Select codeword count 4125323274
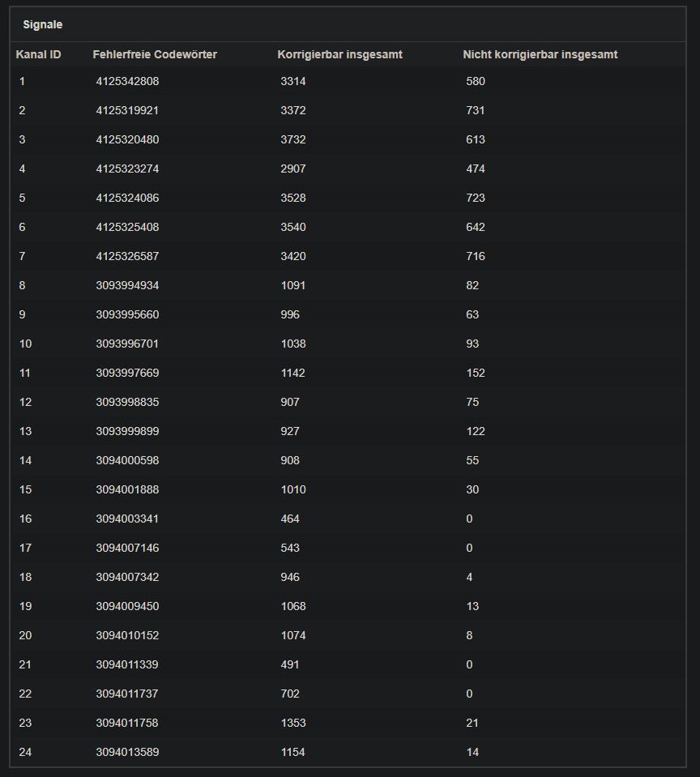The width and height of the screenshot is (700, 777). 127,169
